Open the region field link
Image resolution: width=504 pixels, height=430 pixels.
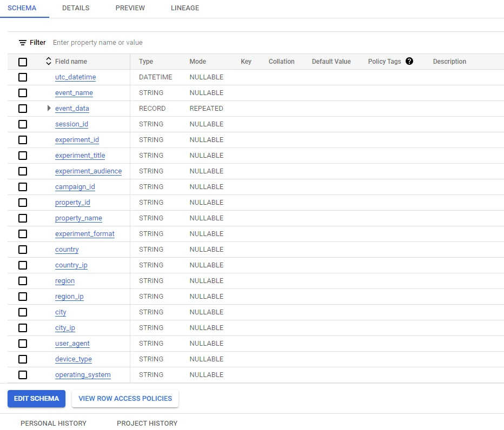click(64, 281)
